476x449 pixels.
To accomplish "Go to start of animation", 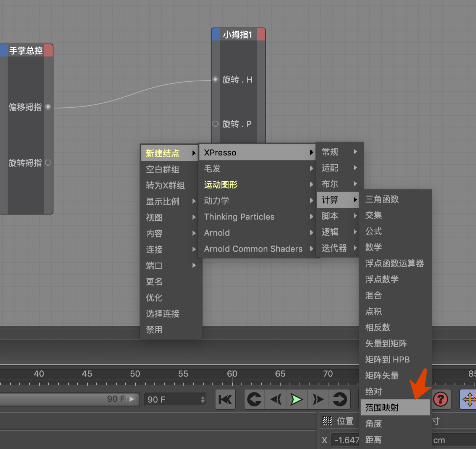I will coord(225,399).
